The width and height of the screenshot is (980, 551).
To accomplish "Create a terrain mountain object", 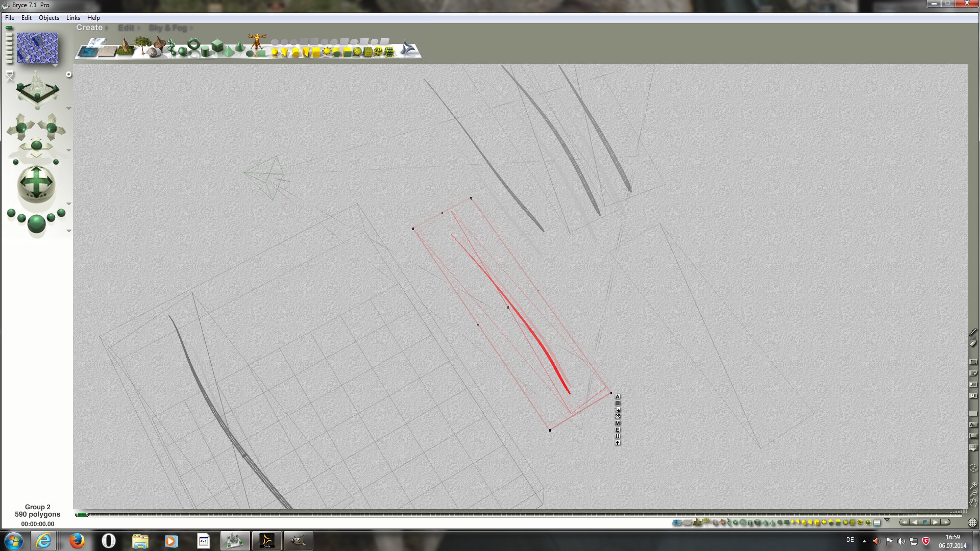I will coord(126,47).
